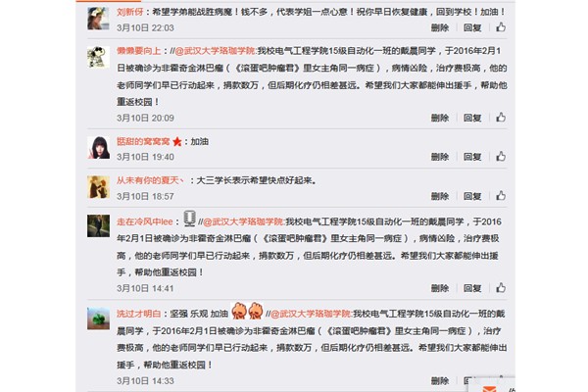Delete the comment posted at 22:03
Viewport: 588px width, 392px height.
[440, 27]
